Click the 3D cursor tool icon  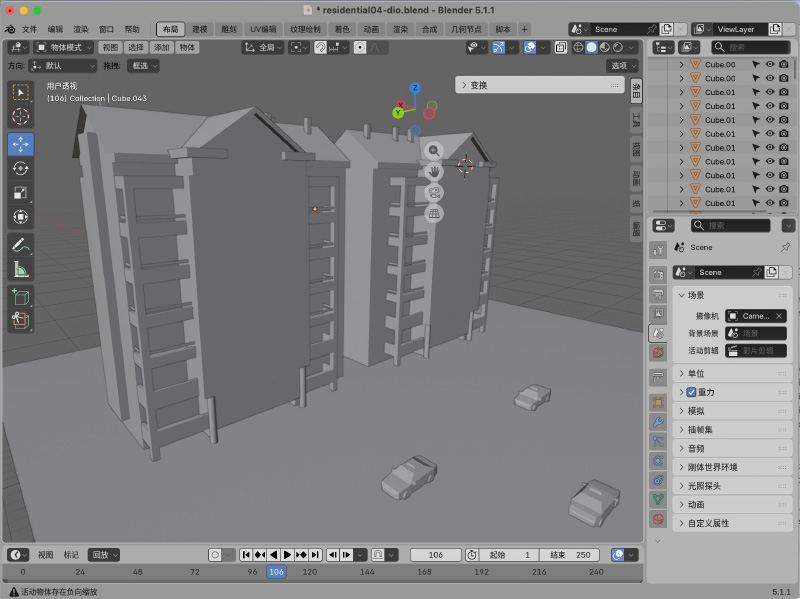20,117
